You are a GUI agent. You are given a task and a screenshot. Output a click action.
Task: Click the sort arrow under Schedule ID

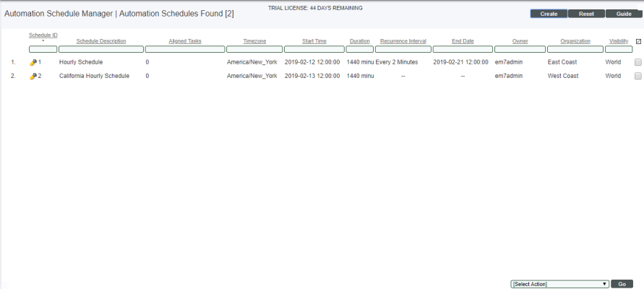[x=43, y=41]
